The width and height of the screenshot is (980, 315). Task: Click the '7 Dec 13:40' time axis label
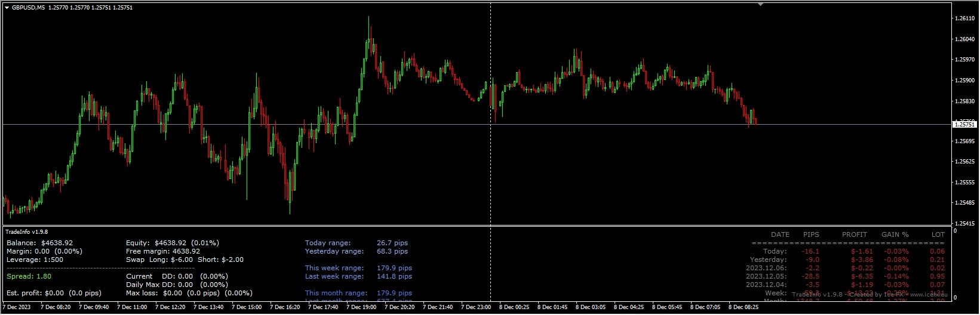click(x=209, y=308)
